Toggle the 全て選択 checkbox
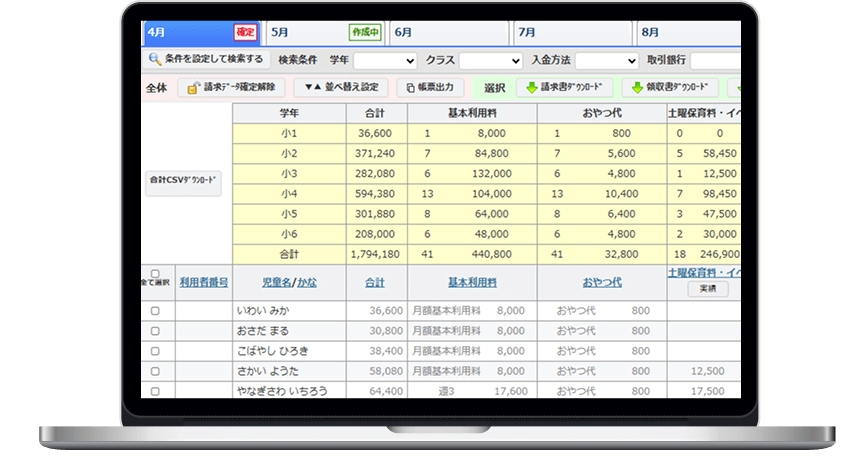 point(155,274)
